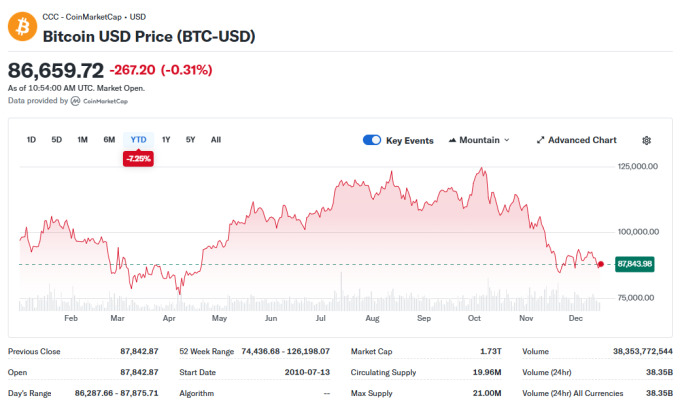
Task: Select the All time range
Action: pyautogui.click(x=216, y=140)
